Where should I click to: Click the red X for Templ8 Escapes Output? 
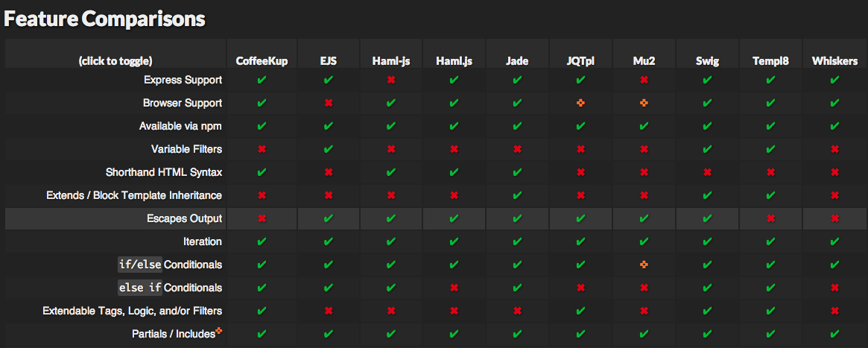coord(770,218)
